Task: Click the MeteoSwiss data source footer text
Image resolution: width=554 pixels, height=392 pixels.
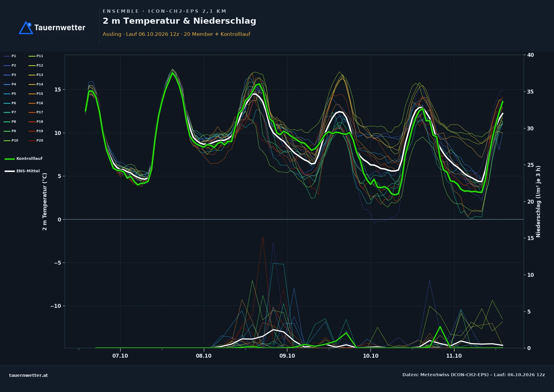Action: coord(474,375)
